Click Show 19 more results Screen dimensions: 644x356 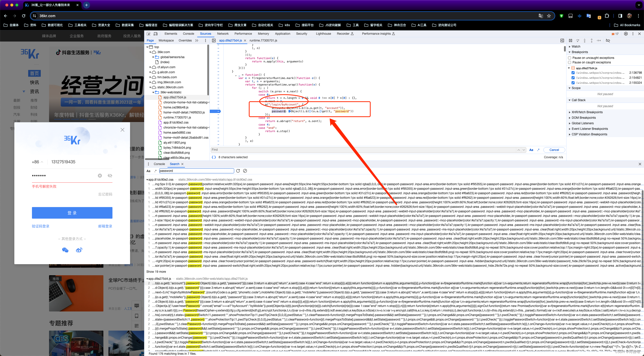tap(156, 272)
